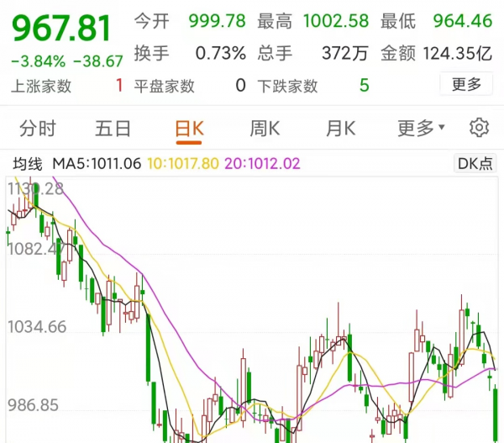Tap the purple 20:1012.02 moving average value

tap(262, 164)
